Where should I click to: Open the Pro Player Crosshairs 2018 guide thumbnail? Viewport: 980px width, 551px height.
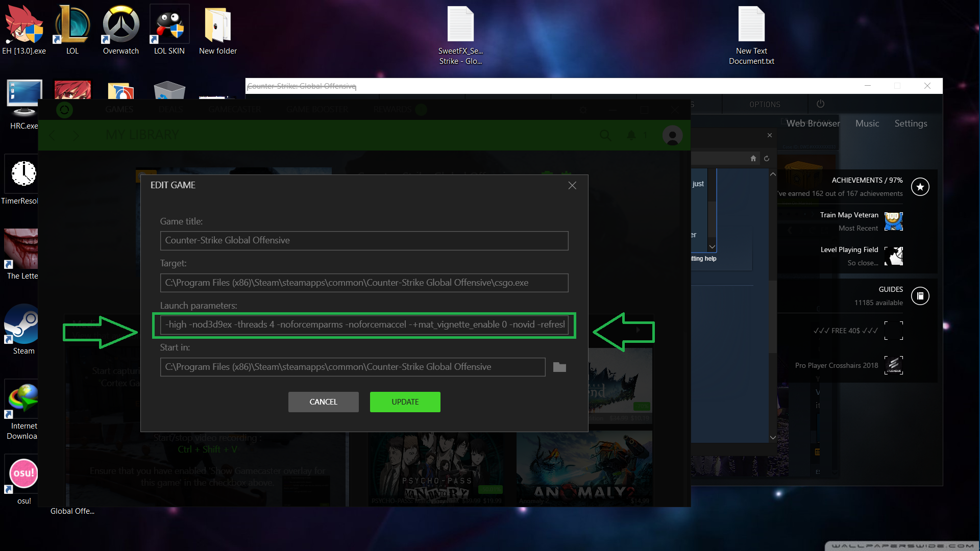(x=893, y=365)
